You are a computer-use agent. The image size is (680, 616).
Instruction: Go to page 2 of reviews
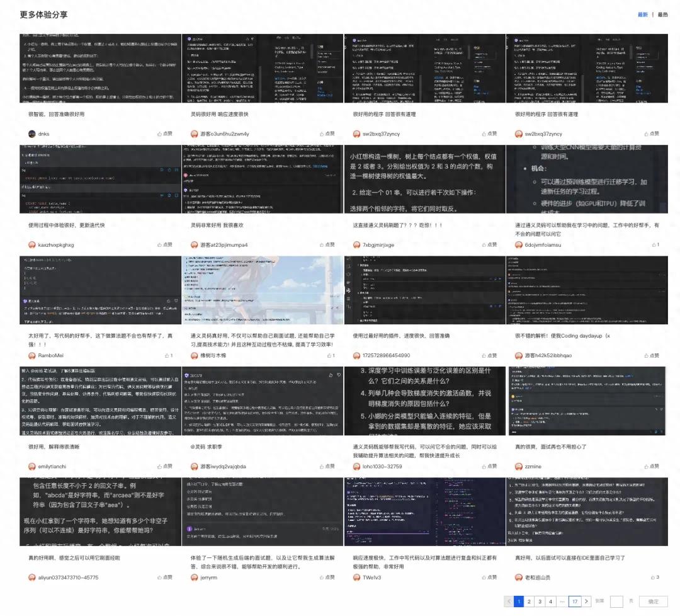[x=530, y=602]
